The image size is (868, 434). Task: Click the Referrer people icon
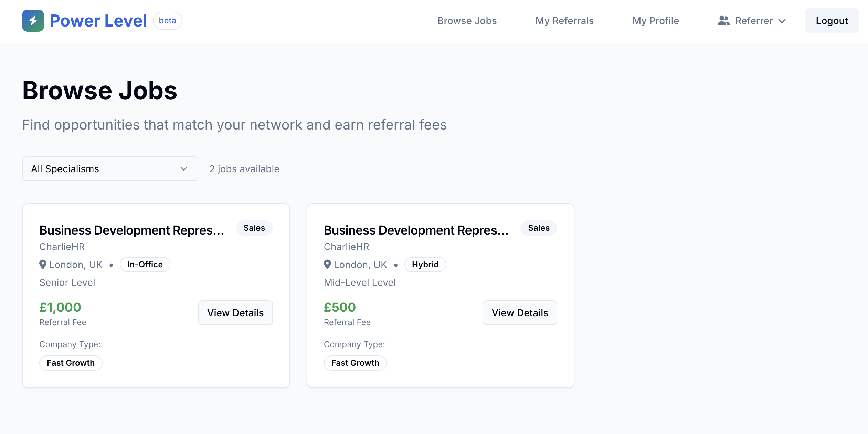tap(723, 21)
